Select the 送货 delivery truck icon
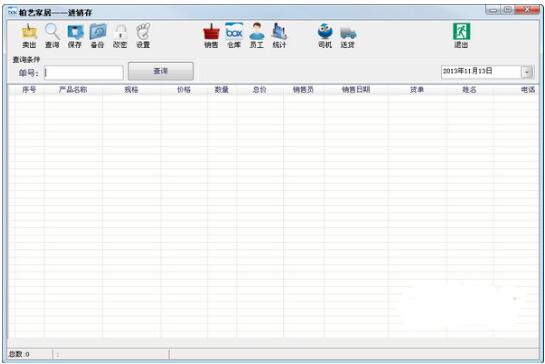The image size is (545, 364). [x=348, y=35]
